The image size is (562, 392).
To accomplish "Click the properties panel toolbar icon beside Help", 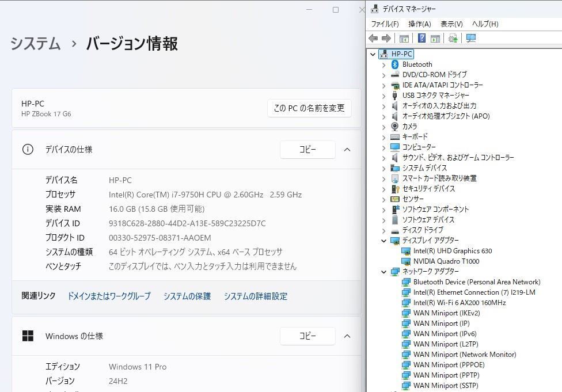I will click(x=435, y=39).
